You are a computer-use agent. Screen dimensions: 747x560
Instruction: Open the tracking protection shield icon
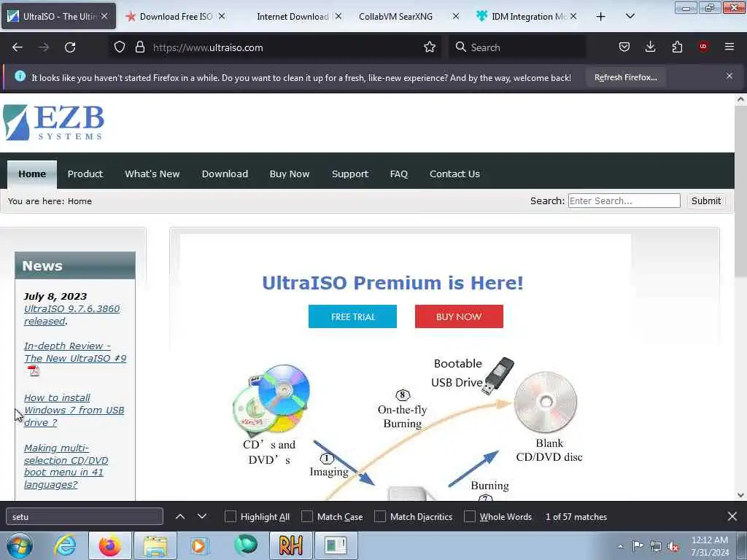tap(120, 47)
